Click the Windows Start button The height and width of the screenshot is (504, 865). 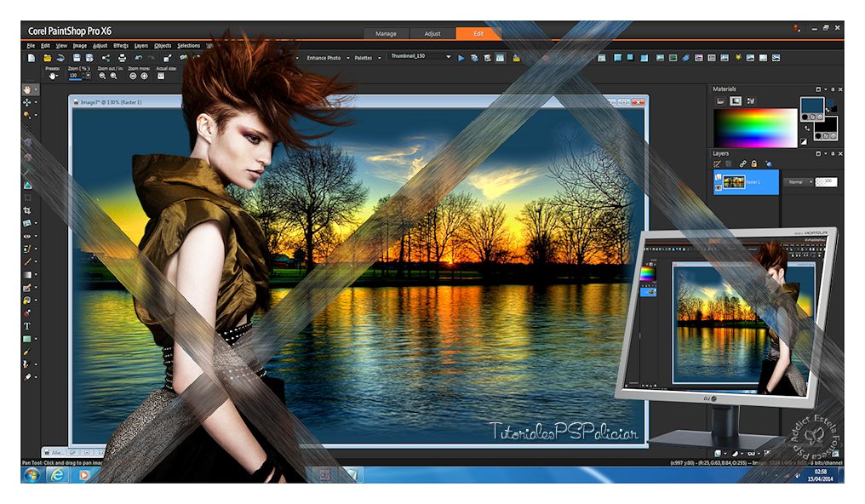32,474
